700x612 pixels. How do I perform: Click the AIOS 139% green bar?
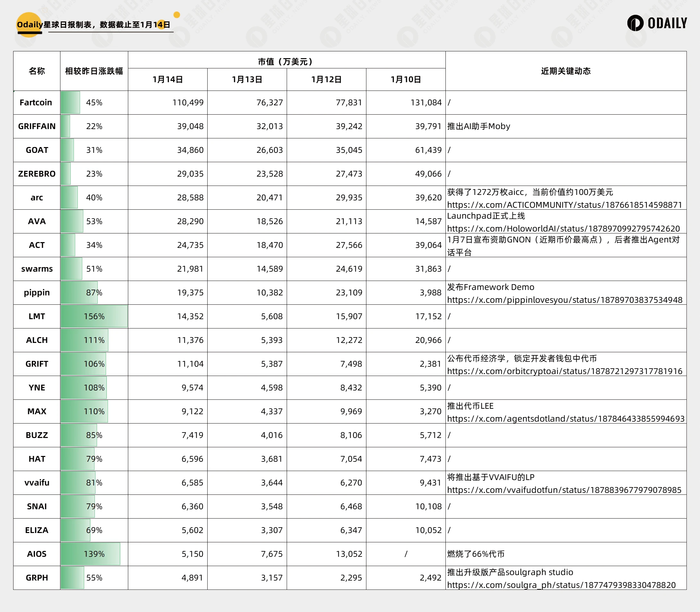[91, 554]
